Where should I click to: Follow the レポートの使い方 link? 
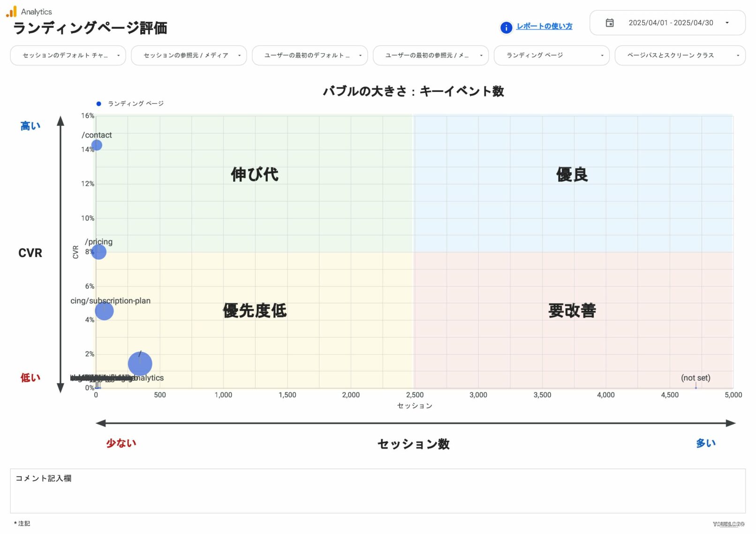(x=544, y=27)
